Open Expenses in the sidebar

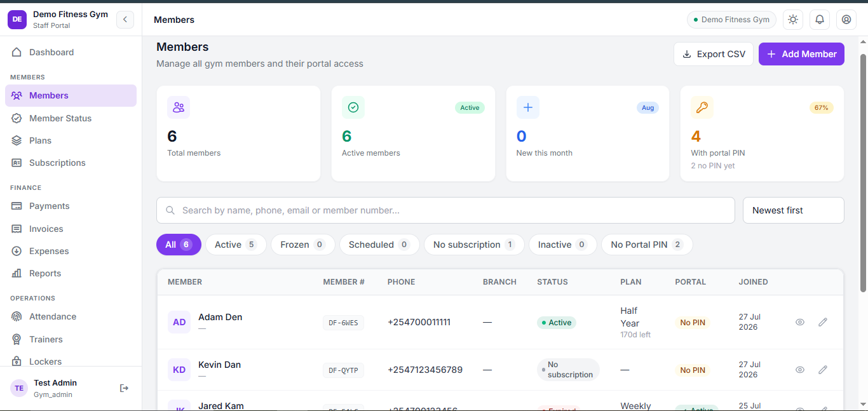point(71,251)
